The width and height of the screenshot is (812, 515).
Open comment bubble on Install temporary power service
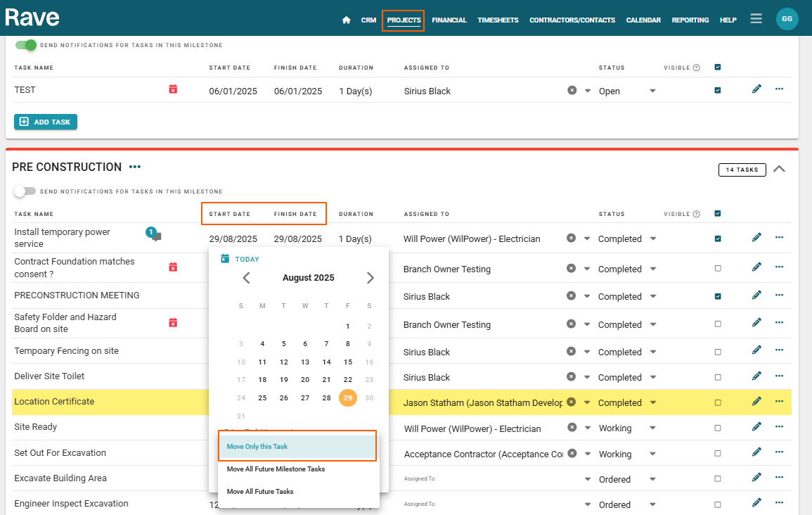[x=154, y=236]
